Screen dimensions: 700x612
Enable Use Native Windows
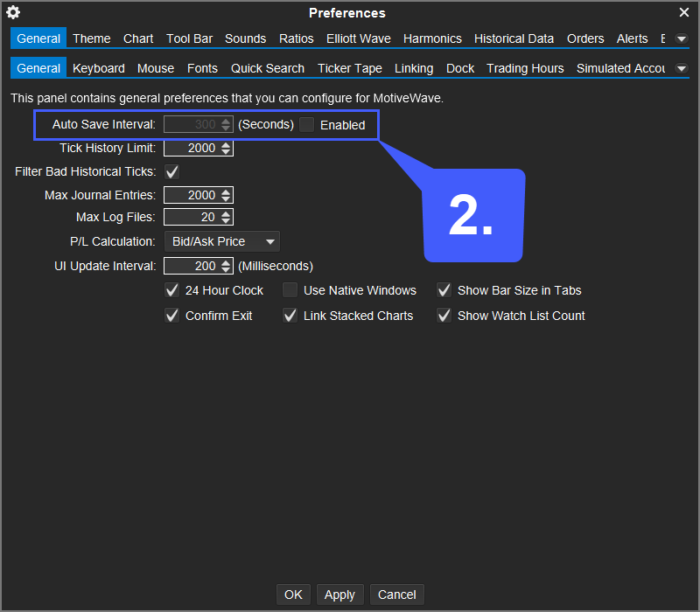290,289
